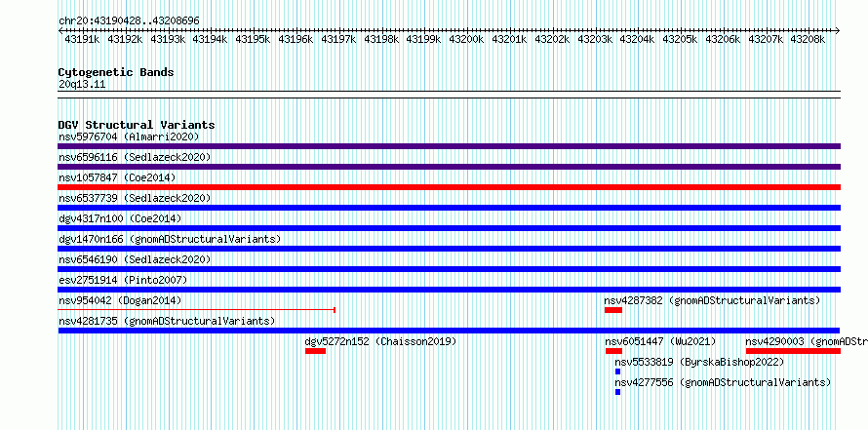Click coordinates chr20:43190428..43208696
The height and width of the screenshot is (430, 868).
(x=129, y=20)
